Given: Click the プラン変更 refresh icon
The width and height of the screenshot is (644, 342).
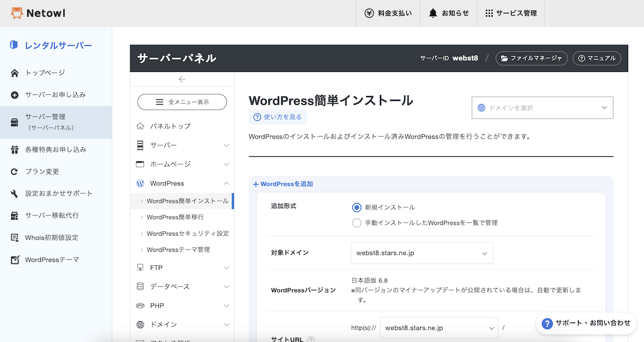Looking at the screenshot, I should click(x=14, y=172).
